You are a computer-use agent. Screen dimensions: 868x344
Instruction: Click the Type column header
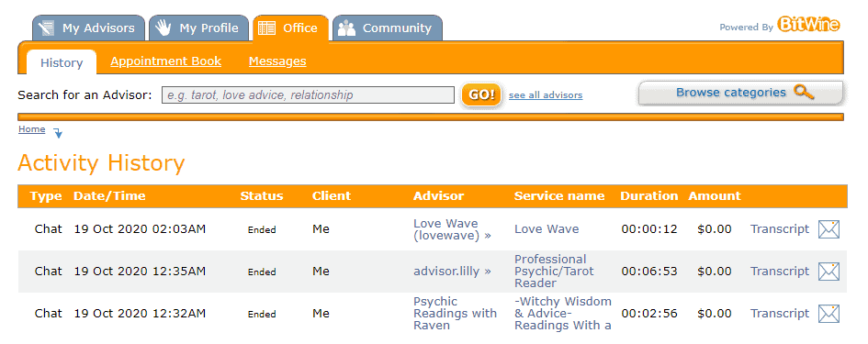tap(46, 196)
